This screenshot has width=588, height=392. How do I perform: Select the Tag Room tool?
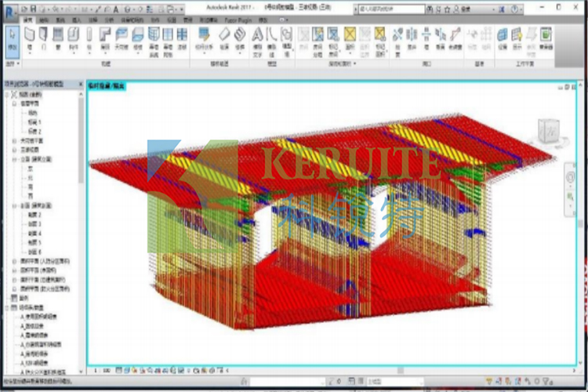pyautogui.click(x=333, y=42)
